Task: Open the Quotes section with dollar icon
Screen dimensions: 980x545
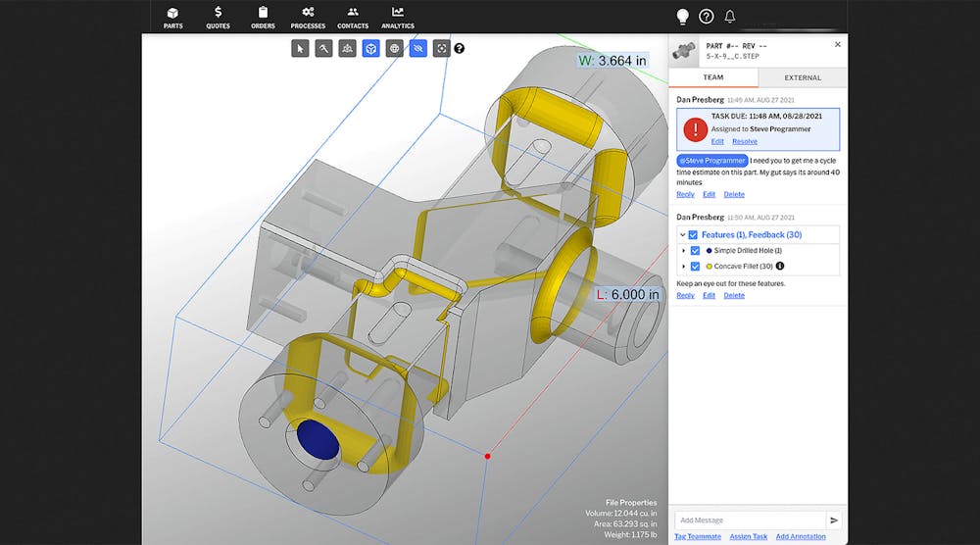Action: (x=219, y=18)
